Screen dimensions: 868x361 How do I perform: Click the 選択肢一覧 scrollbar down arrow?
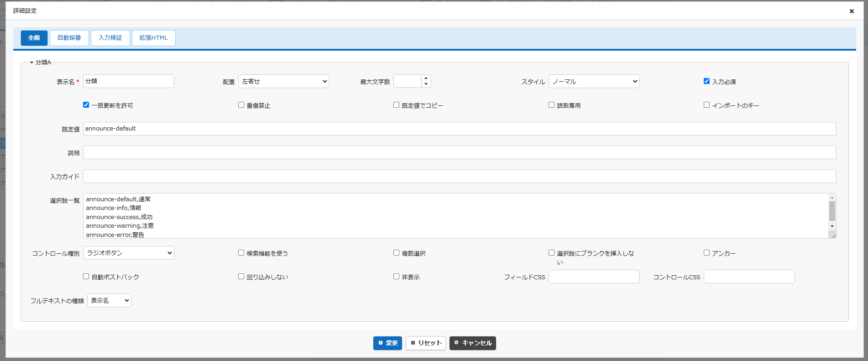coord(832,226)
